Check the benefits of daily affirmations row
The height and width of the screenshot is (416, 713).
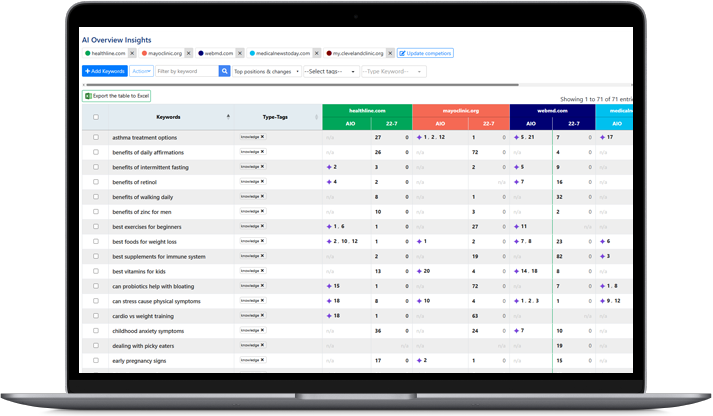pos(95,152)
